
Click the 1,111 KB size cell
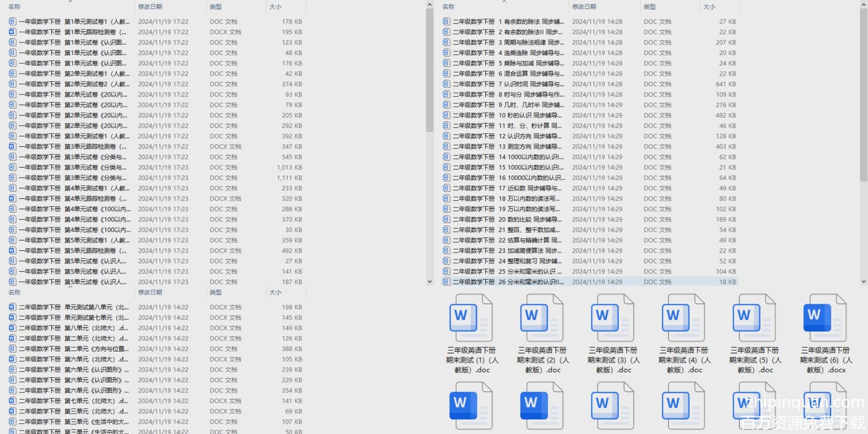289,178
